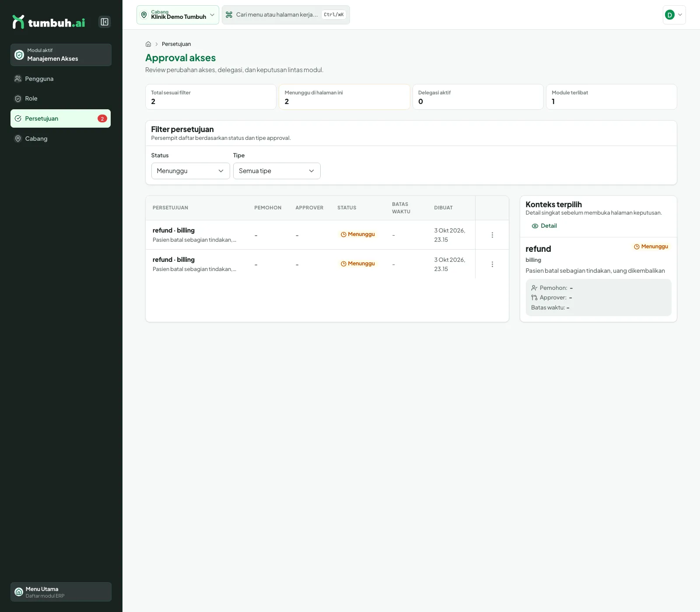
Task: Click the PERSETUJUAN column header
Action: pos(170,208)
